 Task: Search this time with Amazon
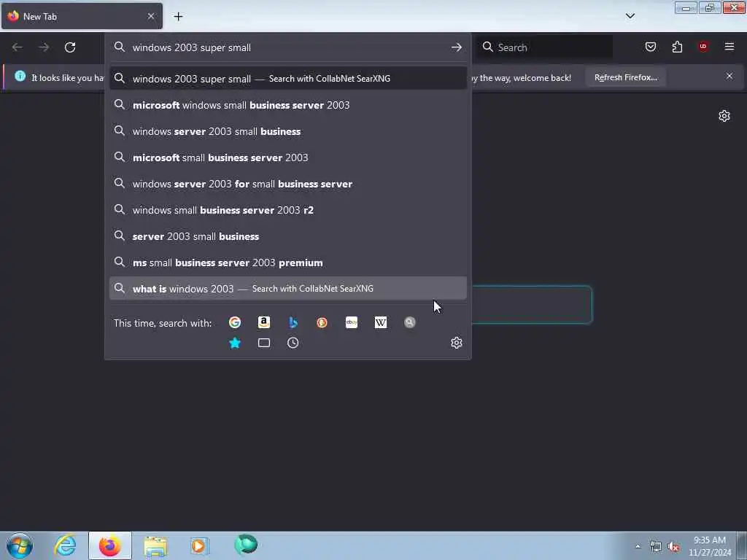(x=263, y=322)
